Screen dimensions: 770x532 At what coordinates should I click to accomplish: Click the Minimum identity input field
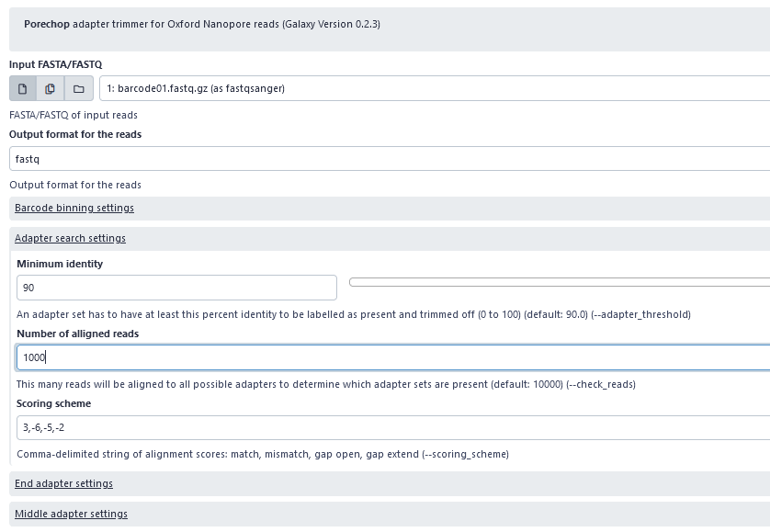tap(176, 288)
